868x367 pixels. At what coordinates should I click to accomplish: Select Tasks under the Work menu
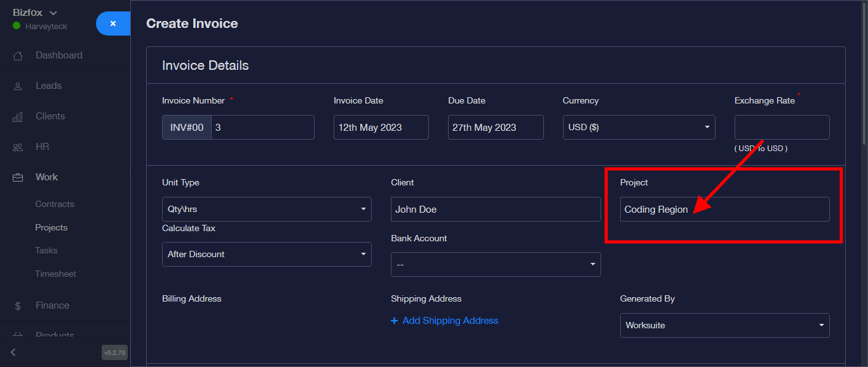[x=46, y=251]
